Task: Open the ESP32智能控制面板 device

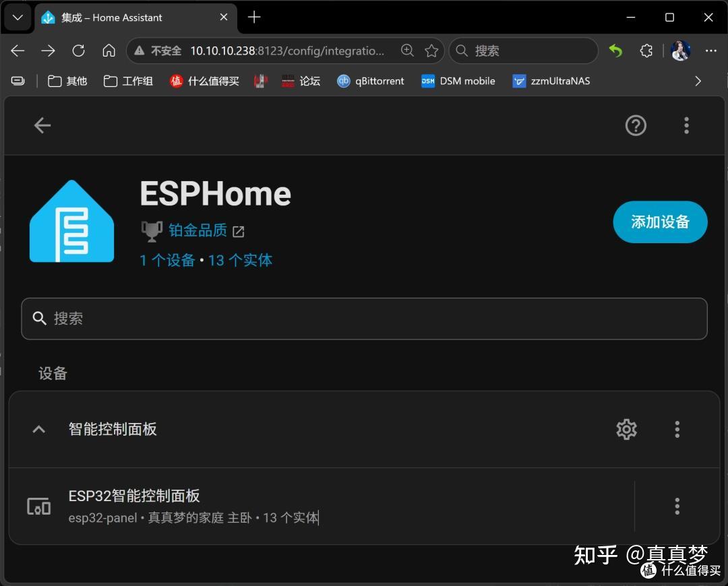Action: point(322,506)
